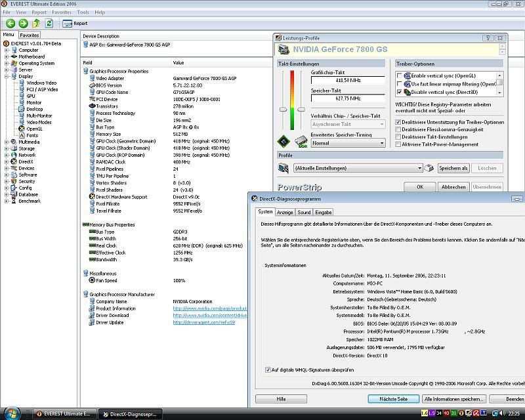This screenshot has width=525, height=420.
Task: Select GPU in the Display tree
Action: 30,96
